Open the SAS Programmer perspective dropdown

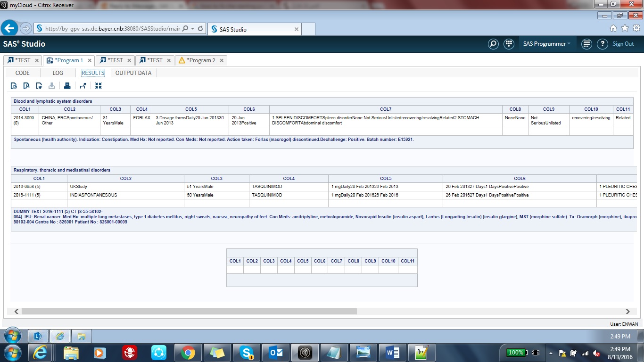pyautogui.click(x=547, y=44)
